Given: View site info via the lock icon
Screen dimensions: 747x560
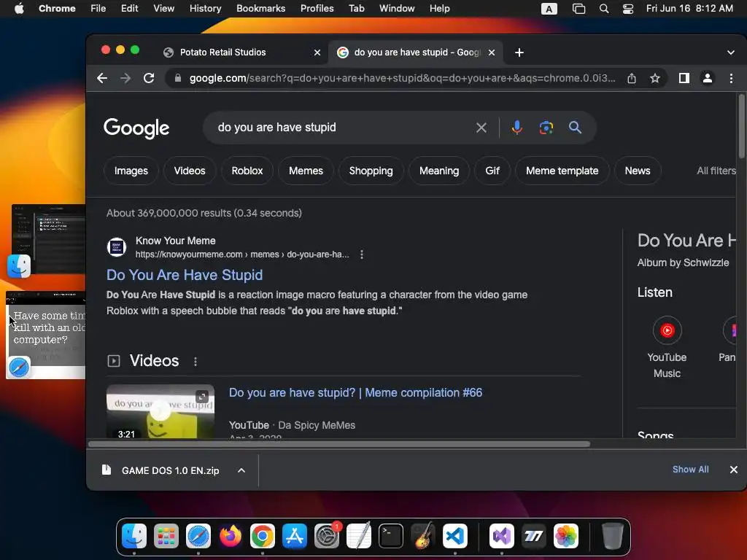Looking at the screenshot, I should pyautogui.click(x=178, y=78).
